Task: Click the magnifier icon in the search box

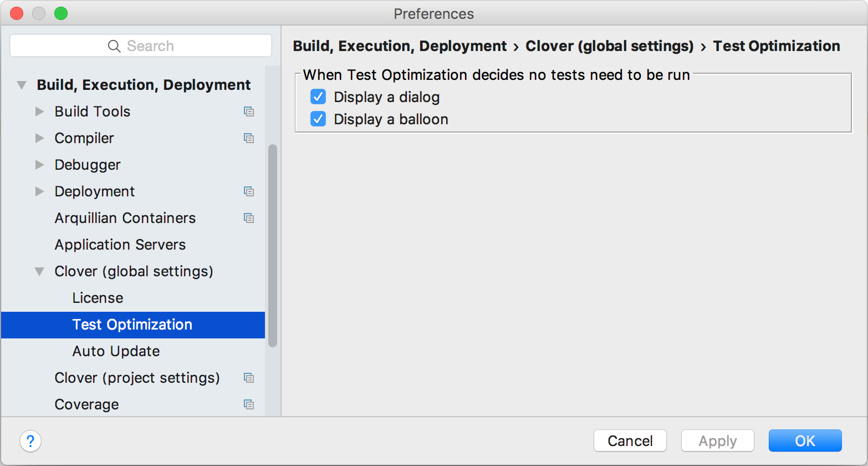Action: point(114,46)
